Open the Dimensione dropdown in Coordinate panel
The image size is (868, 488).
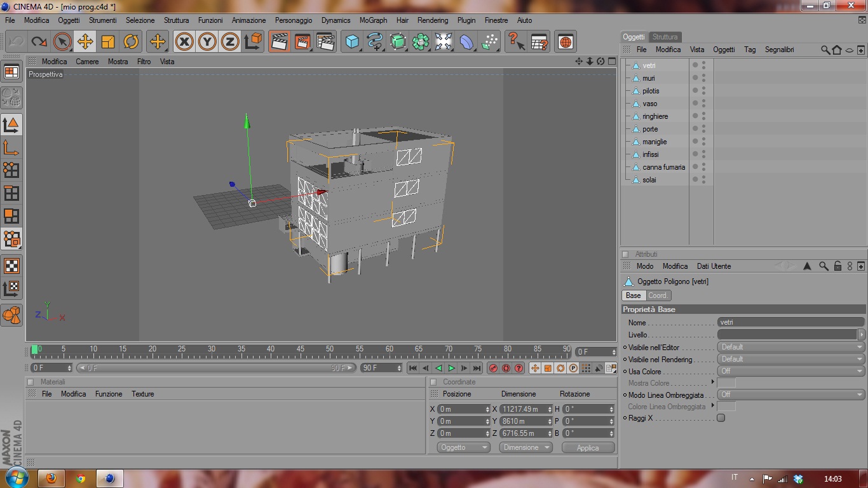[526, 447]
